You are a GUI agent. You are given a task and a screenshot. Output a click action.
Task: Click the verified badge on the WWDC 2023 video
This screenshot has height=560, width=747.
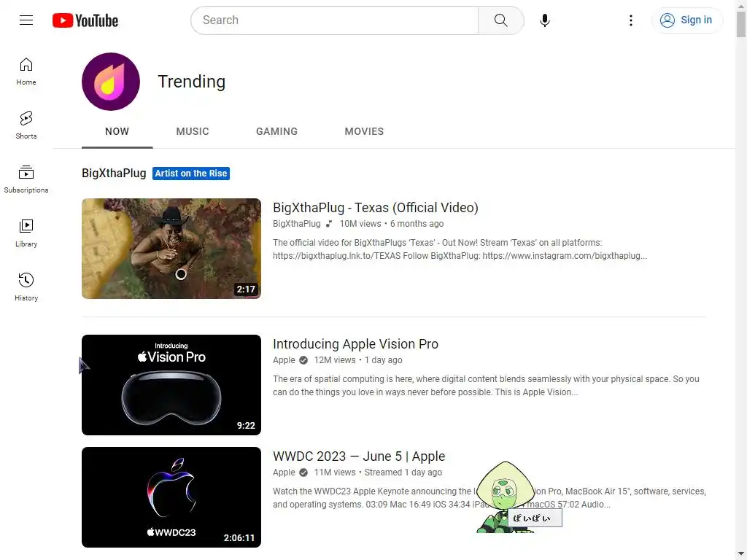pyautogui.click(x=303, y=472)
